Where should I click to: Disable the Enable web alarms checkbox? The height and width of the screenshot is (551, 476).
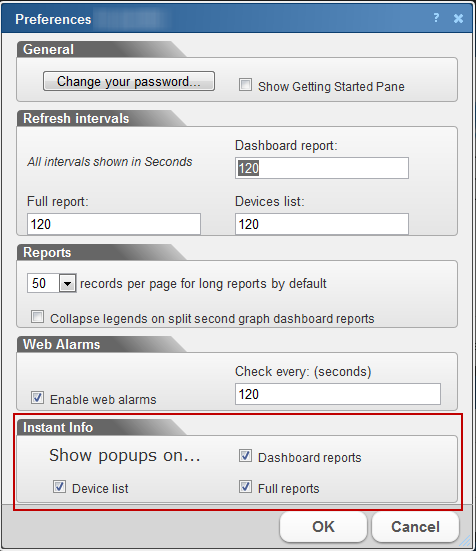point(37,397)
